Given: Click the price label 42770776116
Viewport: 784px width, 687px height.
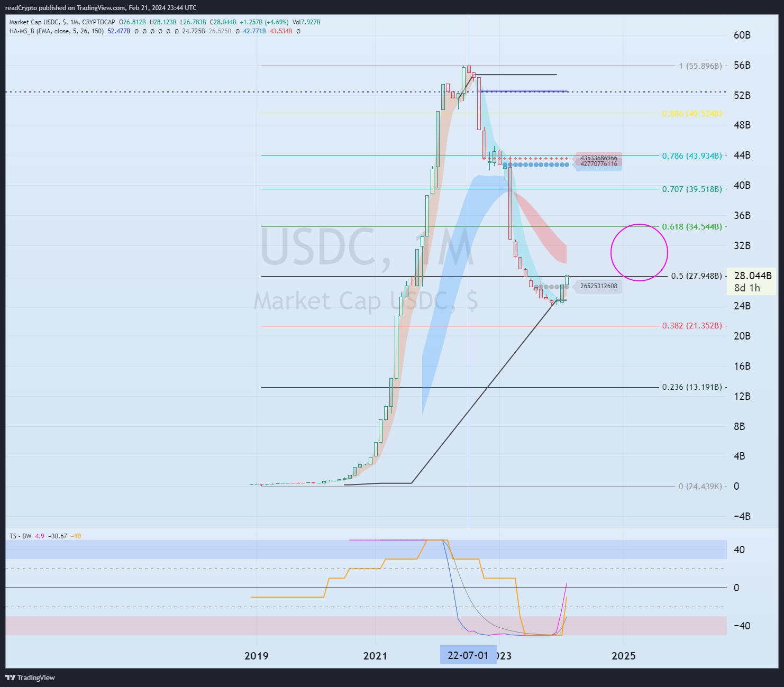Looking at the screenshot, I should tap(598, 164).
